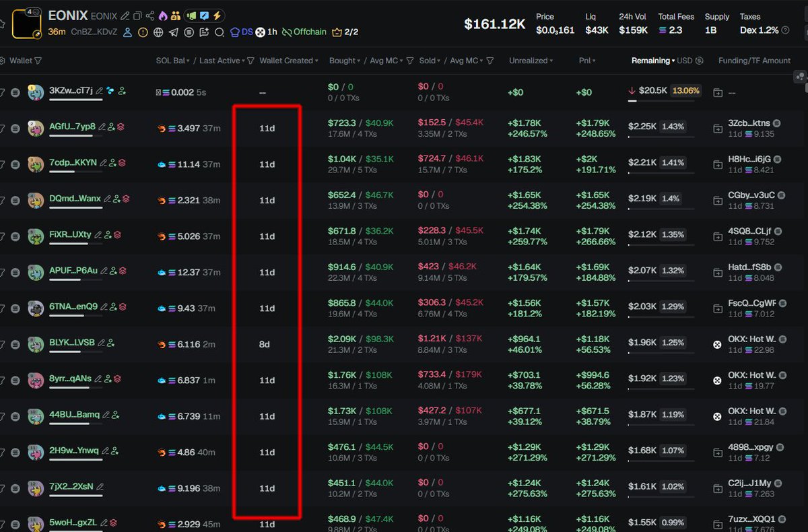This screenshot has height=532, width=808.
Task: Click the avatar thumbnail of wallet FiXR...UXty
Action: point(36,236)
